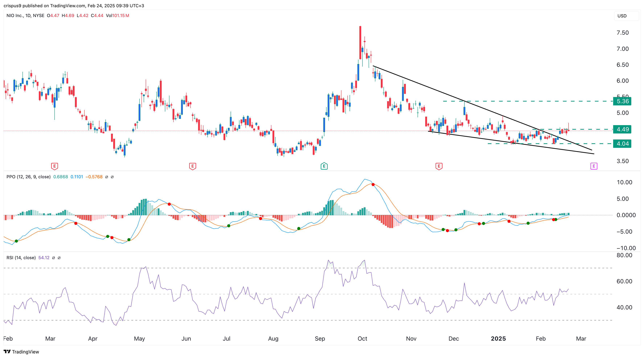Click the 7.50 price axis label

pos(622,33)
